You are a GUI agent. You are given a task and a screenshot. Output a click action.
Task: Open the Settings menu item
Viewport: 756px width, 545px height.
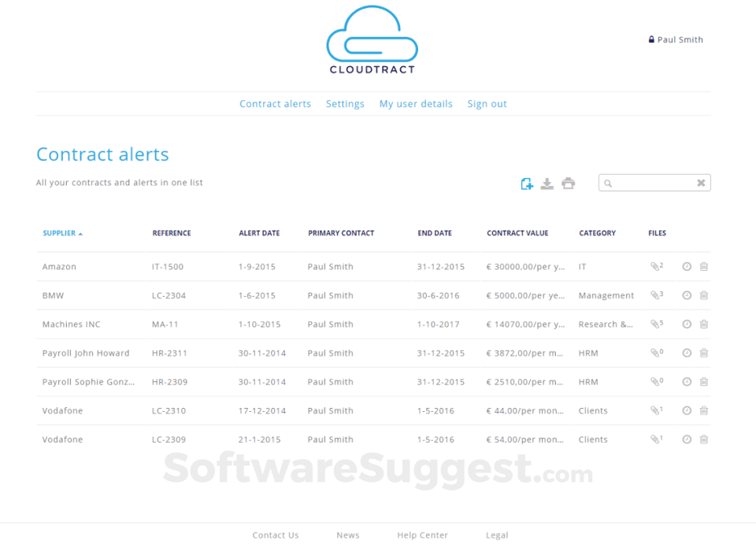[345, 104]
